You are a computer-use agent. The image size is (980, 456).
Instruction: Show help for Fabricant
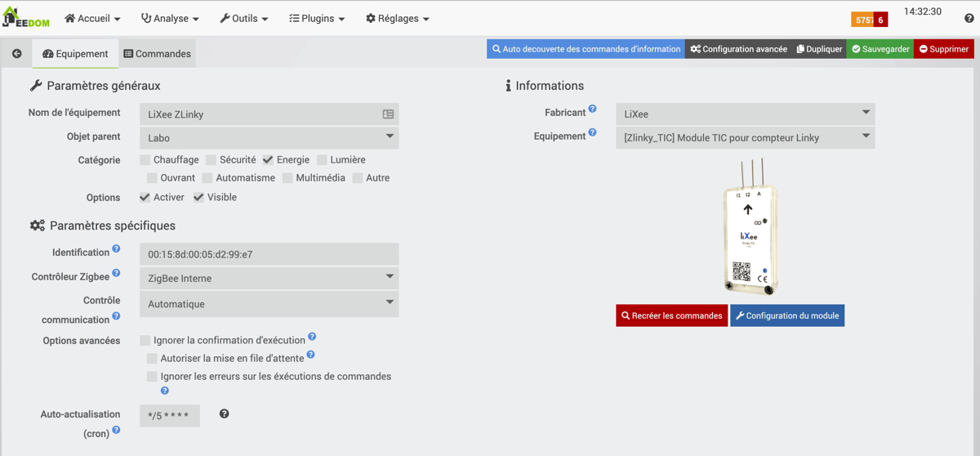click(593, 109)
